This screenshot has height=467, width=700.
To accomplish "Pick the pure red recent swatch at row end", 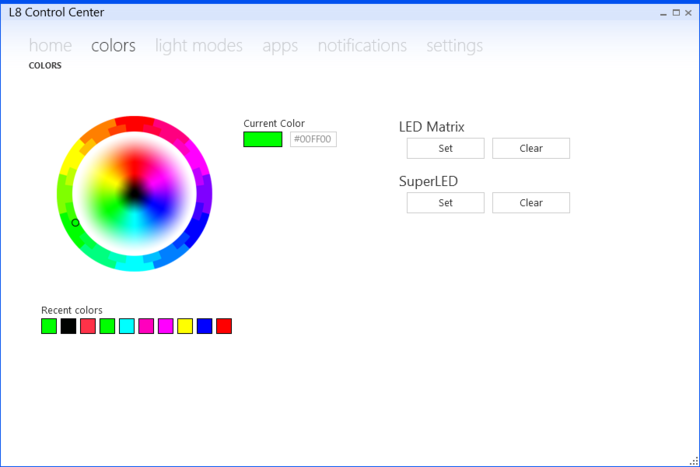I will [224, 326].
